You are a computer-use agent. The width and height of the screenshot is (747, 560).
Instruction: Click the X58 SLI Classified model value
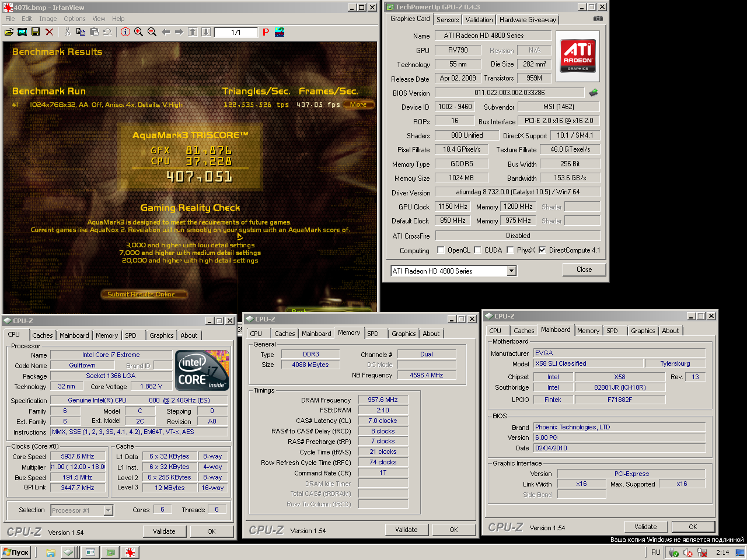588,363
